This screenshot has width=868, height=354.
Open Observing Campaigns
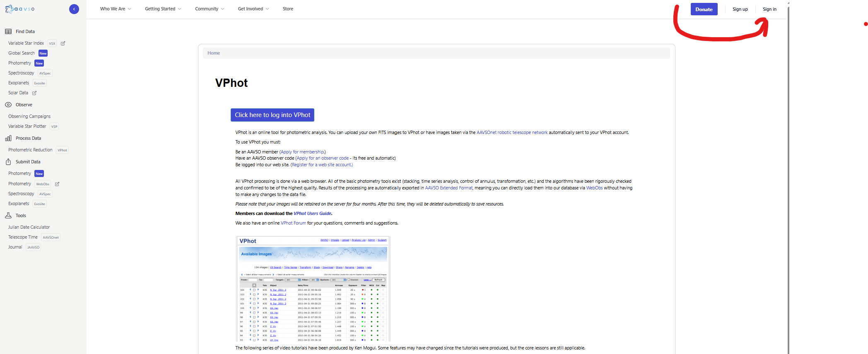click(x=29, y=116)
